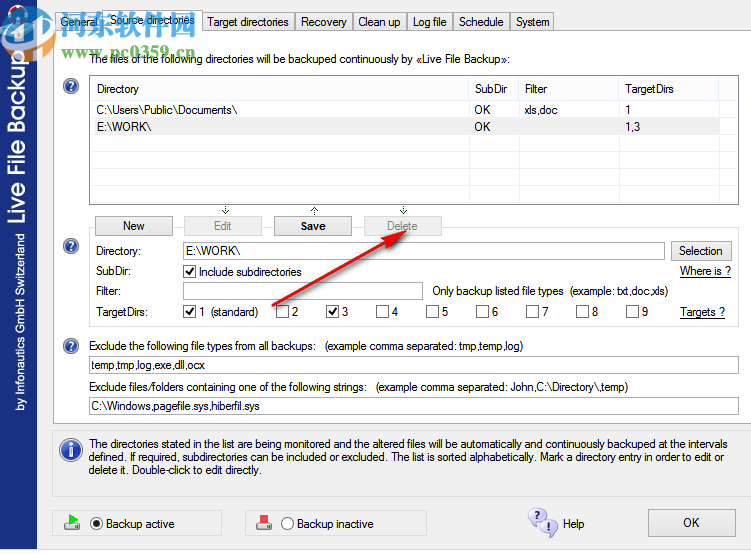Click the red Backup inactive icon
This screenshot has width=751, height=554.
coord(264,522)
